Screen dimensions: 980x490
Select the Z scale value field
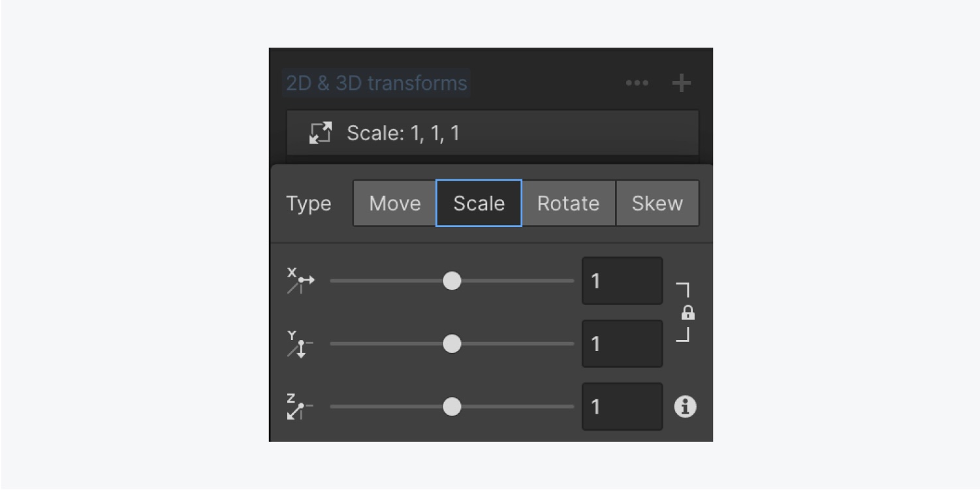click(x=622, y=406)
